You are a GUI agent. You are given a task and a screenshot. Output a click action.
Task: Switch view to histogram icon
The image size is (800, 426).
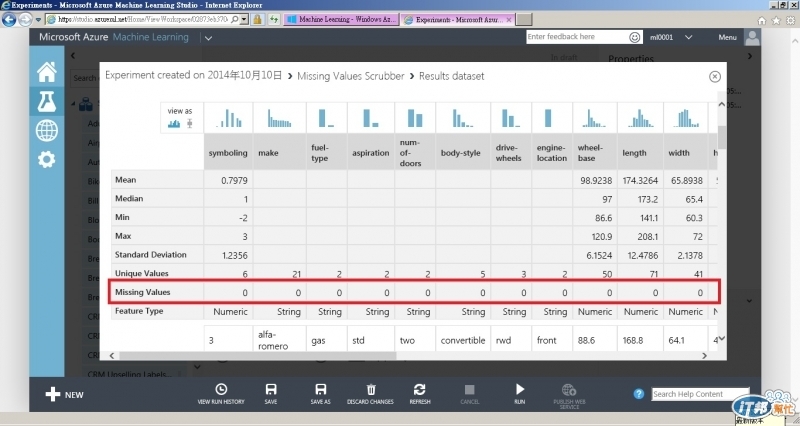174,123
